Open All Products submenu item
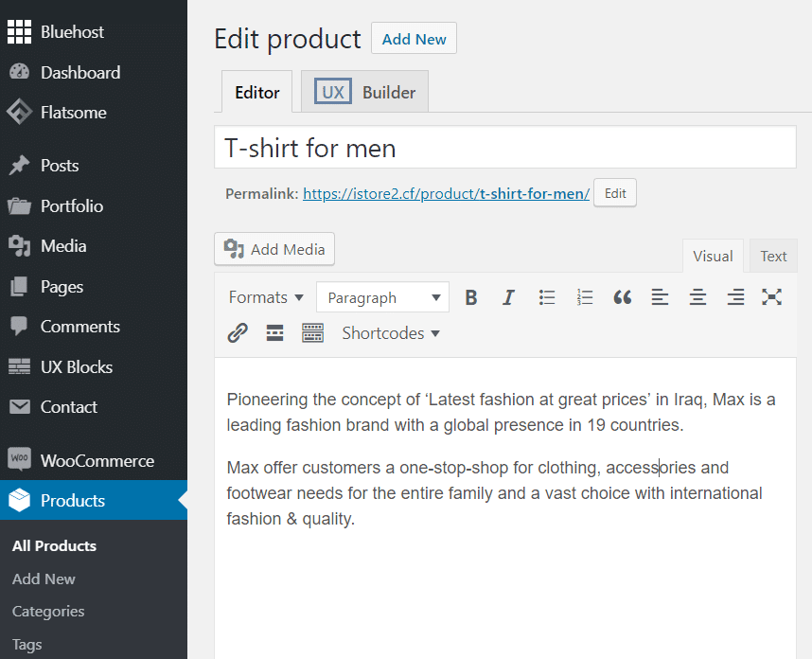 54,545
